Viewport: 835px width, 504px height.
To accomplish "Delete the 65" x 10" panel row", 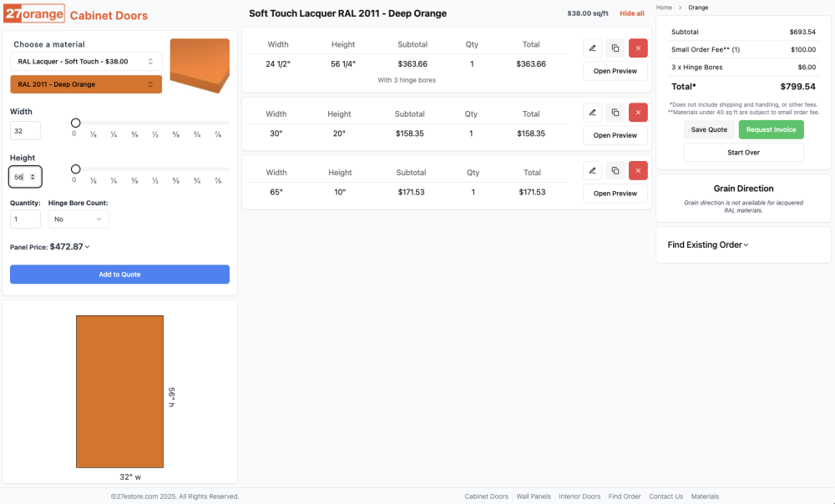I will (x=638, y=171).
